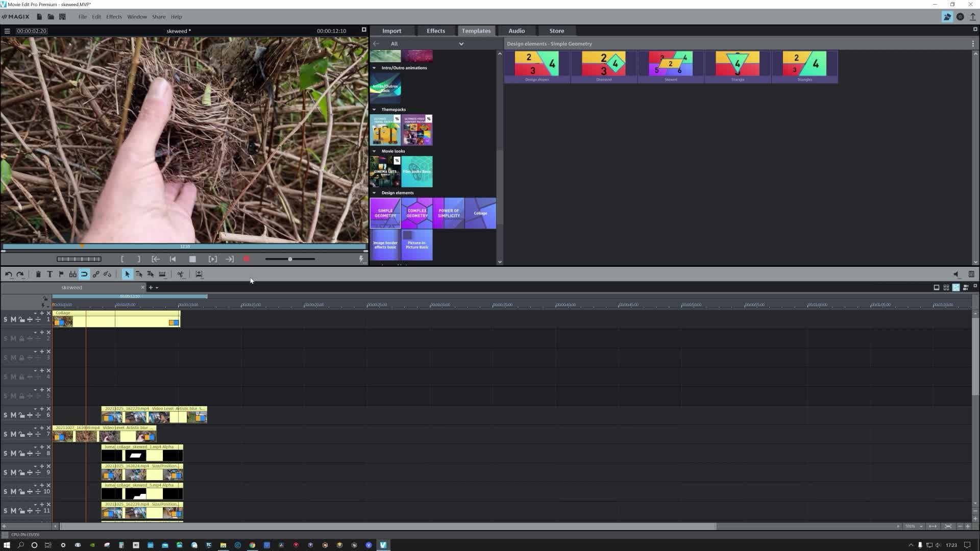
Task: Set the range in-point bracket
Action: point(122,259)
